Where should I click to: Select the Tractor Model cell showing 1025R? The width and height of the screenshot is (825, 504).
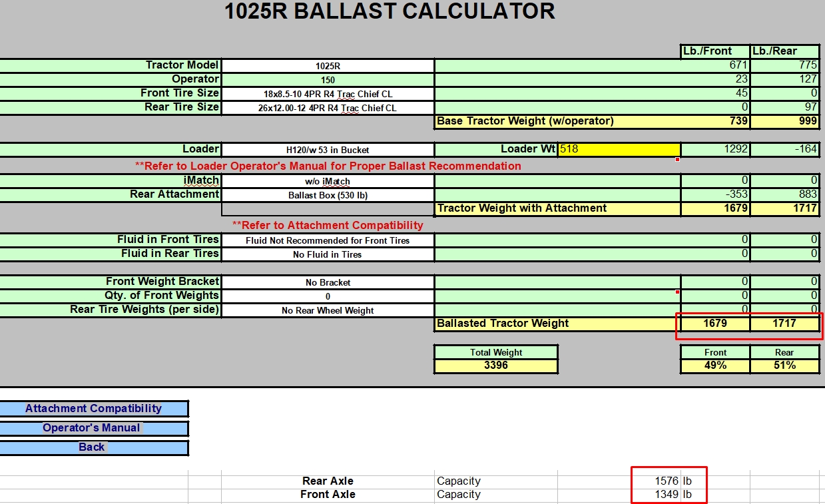coord(328,66)
